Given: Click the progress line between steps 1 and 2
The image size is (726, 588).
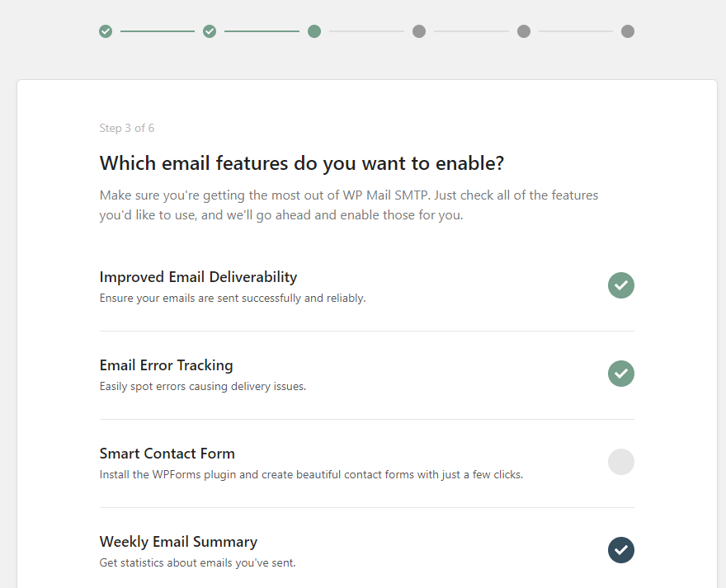Looking at the screenshot, I should click(x=158, y=31).
